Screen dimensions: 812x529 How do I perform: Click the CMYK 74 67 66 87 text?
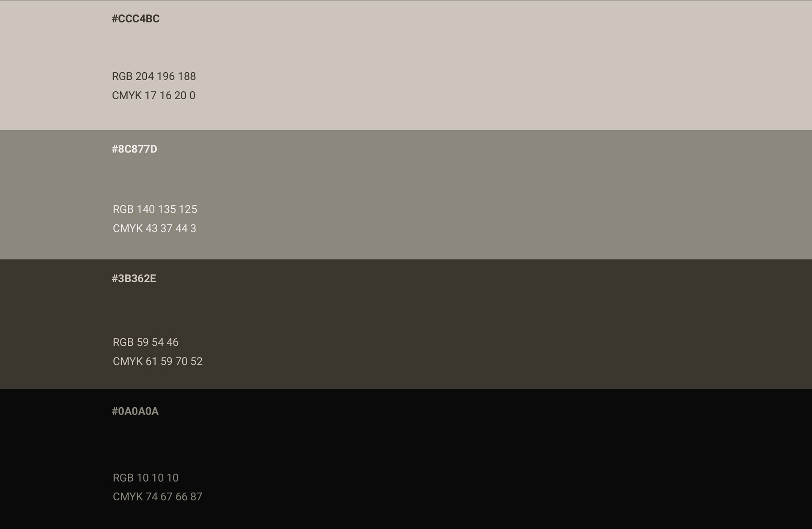click(x=157, y=497)
